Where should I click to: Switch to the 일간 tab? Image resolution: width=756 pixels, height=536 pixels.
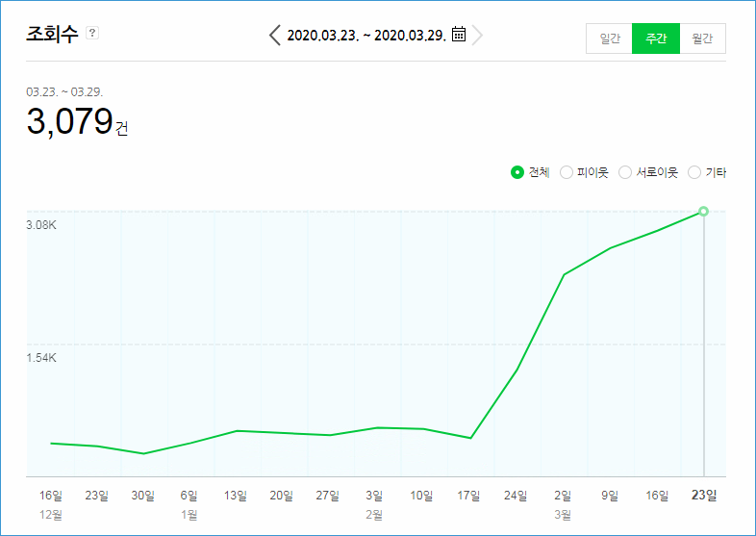click(610, 38)
